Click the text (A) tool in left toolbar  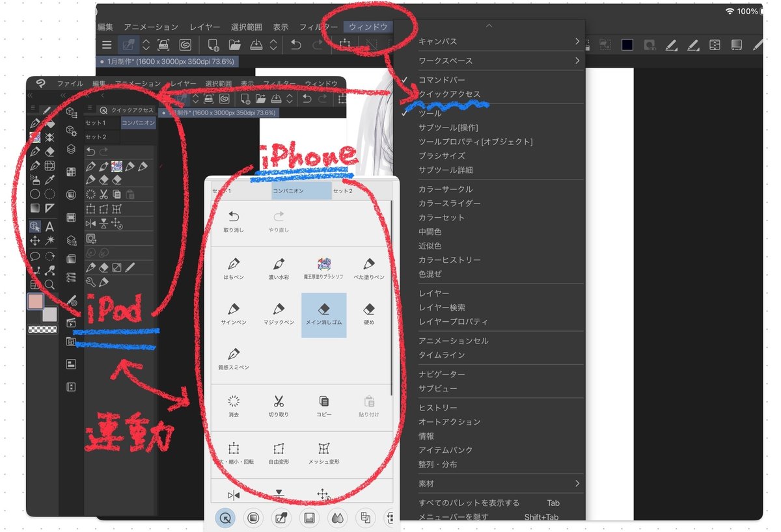pos(49,226)
